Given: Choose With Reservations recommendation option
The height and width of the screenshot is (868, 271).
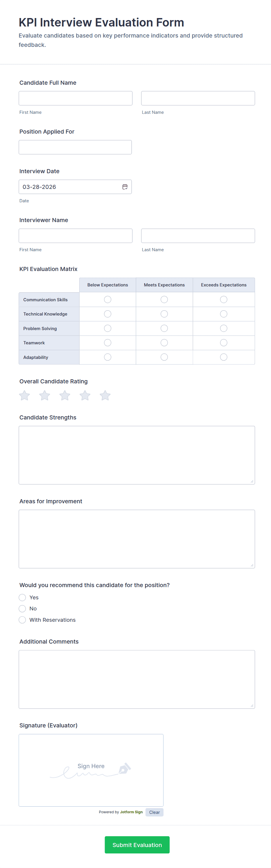Looking at the screenshot, I should pos(22,620).
